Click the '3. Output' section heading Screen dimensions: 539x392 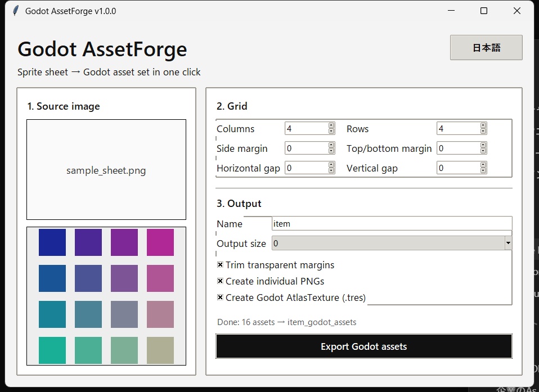tap(239, 204)
